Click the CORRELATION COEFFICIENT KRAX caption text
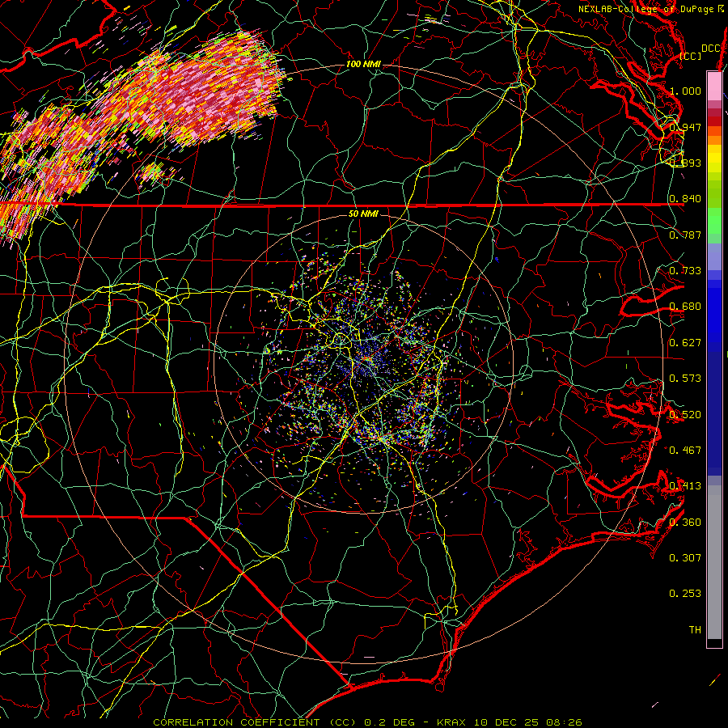 point(367,722)
